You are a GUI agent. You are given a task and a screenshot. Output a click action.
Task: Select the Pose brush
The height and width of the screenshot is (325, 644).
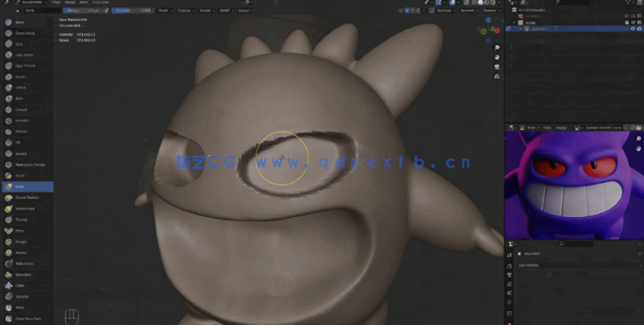27,231
